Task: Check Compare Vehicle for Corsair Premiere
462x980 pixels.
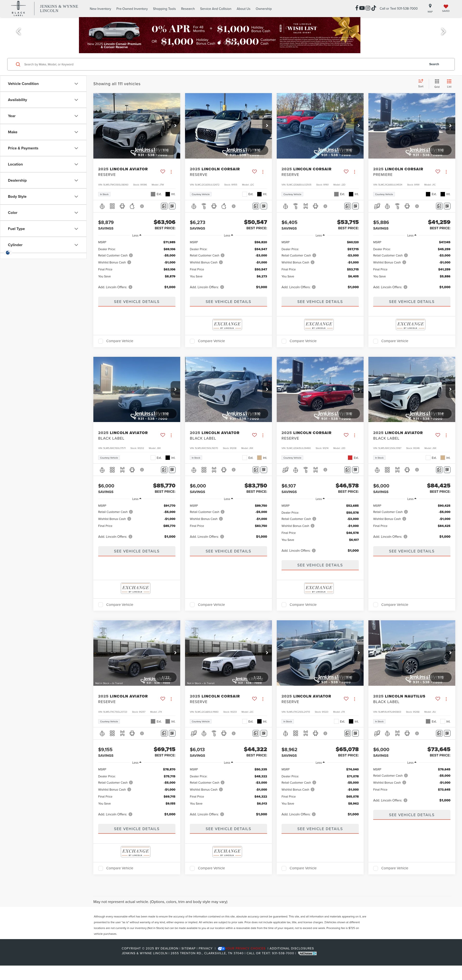Action: coord(376,341)
